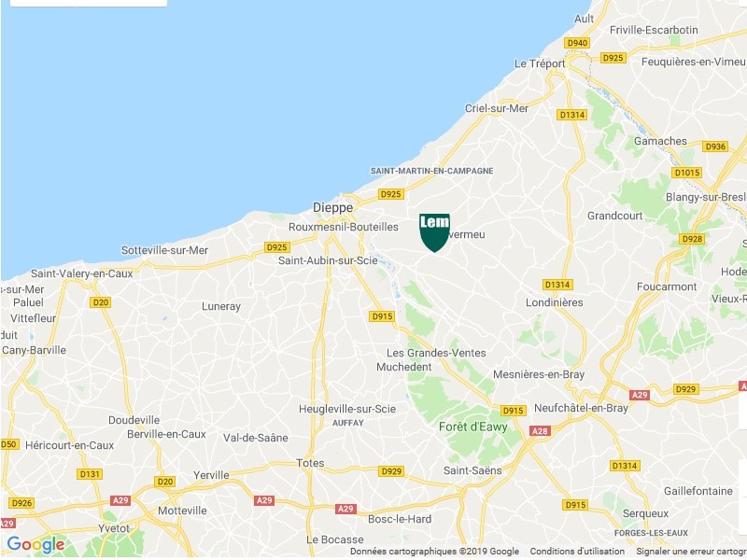This screenshot has height=560, width=747.
Task: Click the Neufchâtel-en-Bray town label
Action: (581, 408)
